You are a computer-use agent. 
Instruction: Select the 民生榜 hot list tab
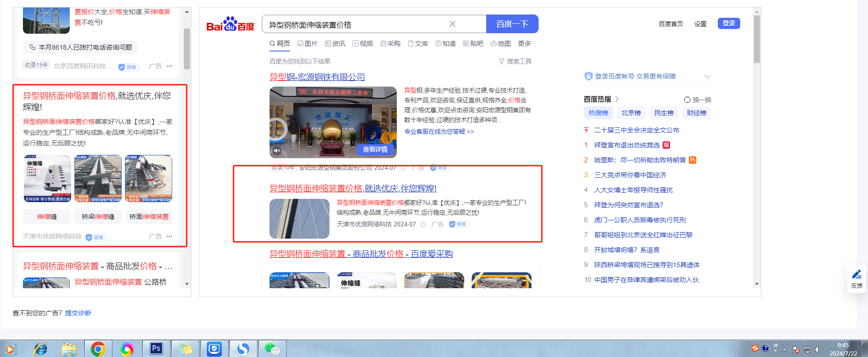point(664,113)
